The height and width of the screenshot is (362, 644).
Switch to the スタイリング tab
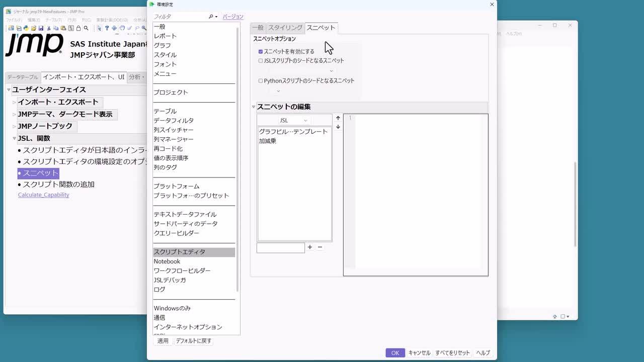285,28
